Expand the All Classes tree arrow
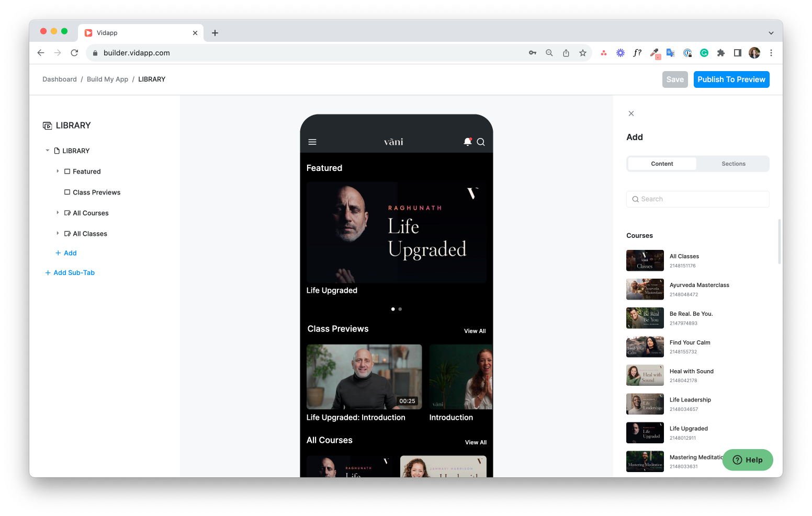 (58, 234)
